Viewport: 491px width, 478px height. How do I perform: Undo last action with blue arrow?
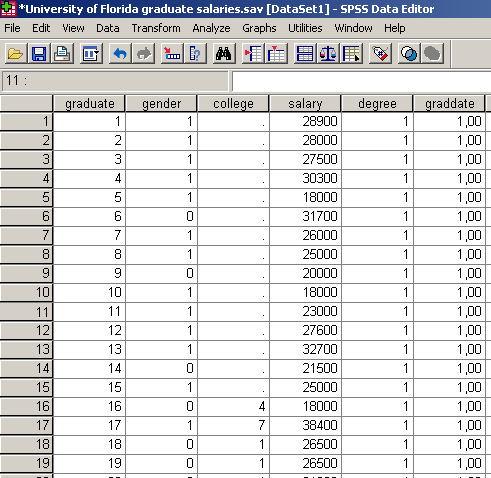tap(120, 53)
